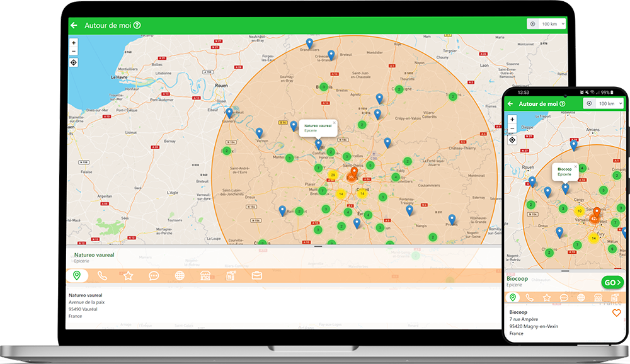Open green 5 cluster on laptop map
This screenshot has height=364, width=630.
pyautogui.click(x=370, y=165)
